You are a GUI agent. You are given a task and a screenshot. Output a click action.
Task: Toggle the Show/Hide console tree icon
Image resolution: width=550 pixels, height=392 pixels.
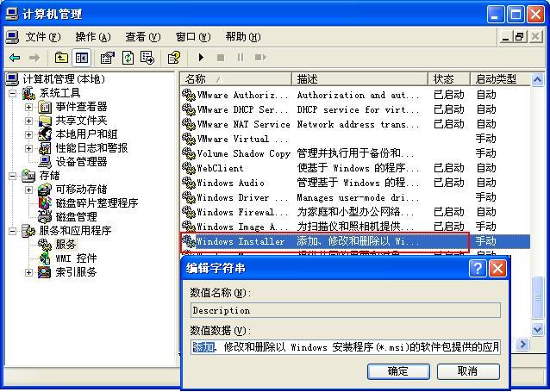pyautogui.click(x=82, y=58)
